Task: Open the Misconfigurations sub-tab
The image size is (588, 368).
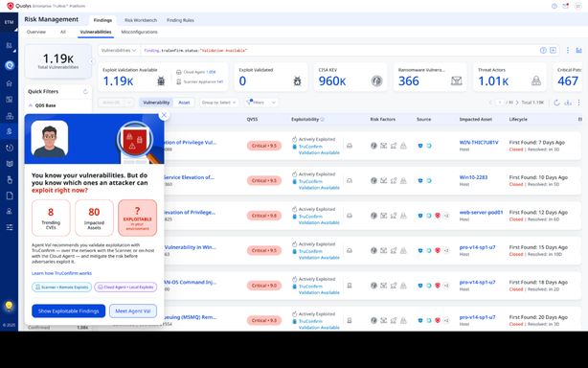Action: 139,32
